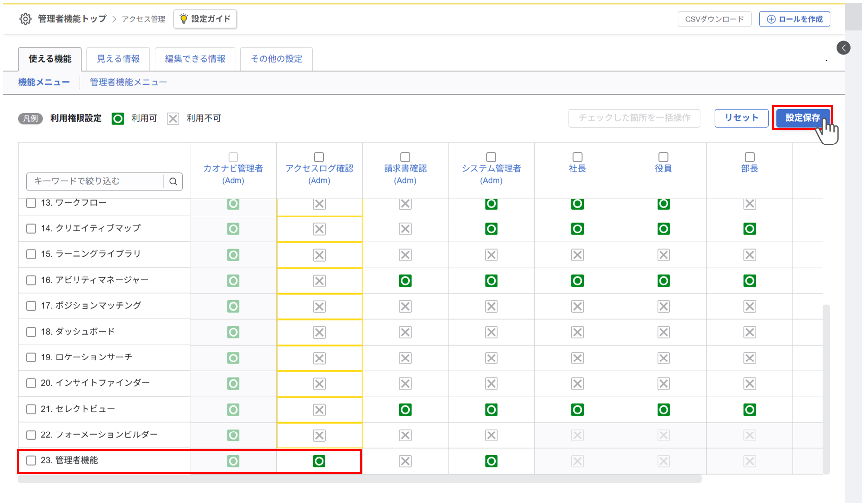Open the 管理者機能メニュー sub-menu link
The image size is (862, 504).
128,82
